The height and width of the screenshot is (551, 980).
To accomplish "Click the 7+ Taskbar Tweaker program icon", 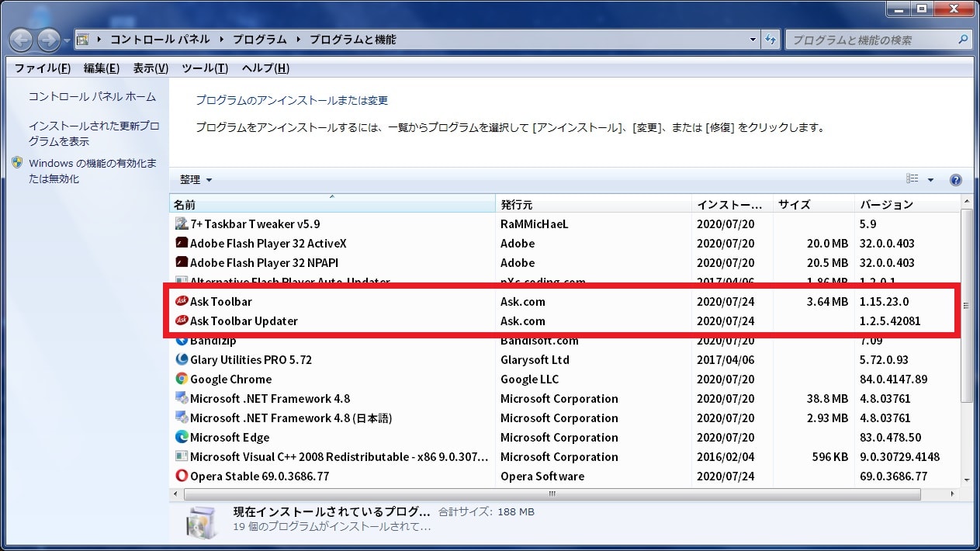I will coord(182,224).
